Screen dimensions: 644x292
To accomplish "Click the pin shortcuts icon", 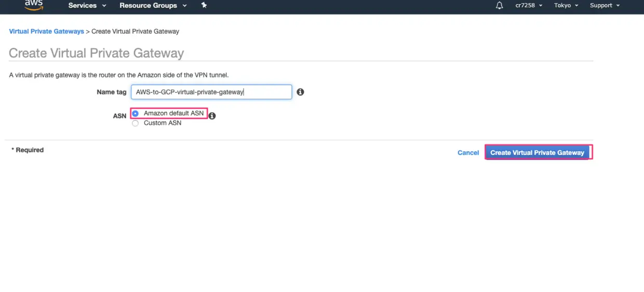I will (204, 5).
